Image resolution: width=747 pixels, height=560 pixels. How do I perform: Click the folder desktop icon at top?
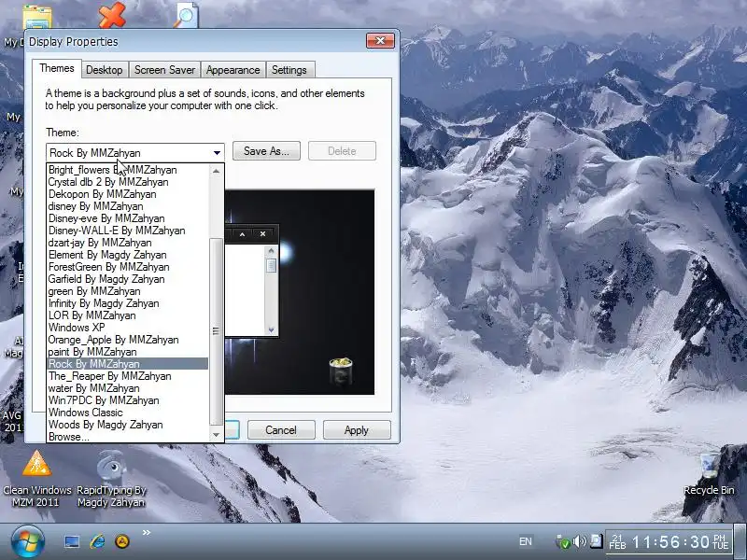tap(36, 17)
